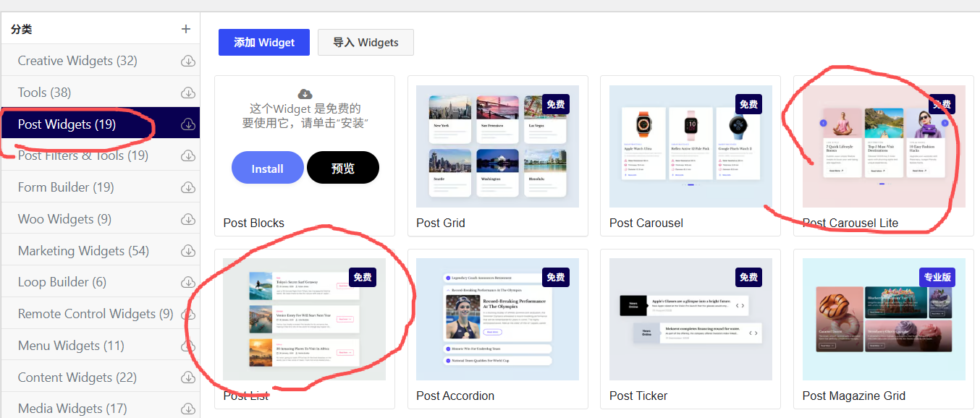The image size is (980, 418).
Task: Click download icon beside Content Widgets
Action: click(188, 378)
